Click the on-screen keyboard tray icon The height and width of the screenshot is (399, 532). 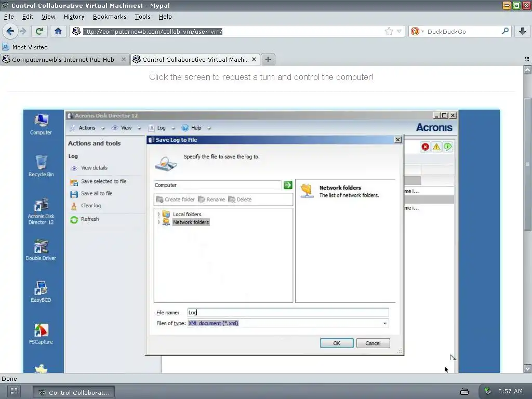[464, 392]
